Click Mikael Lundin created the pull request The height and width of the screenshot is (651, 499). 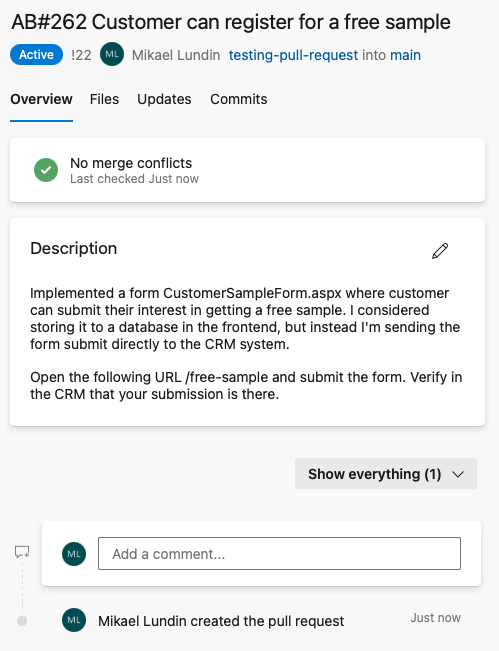[221, 621]
